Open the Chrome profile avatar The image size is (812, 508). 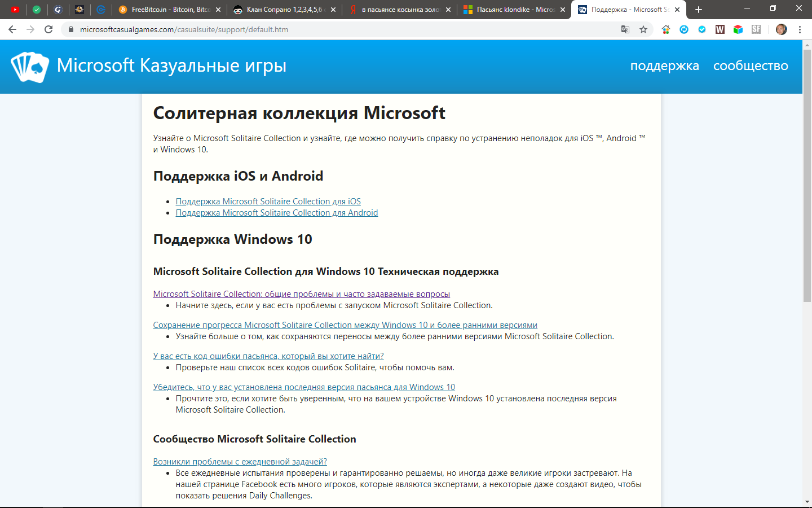pos(781,29)
